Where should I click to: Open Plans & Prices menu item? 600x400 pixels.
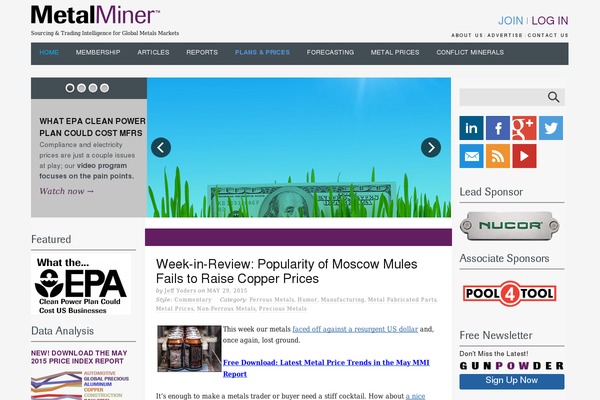(262, 52)
